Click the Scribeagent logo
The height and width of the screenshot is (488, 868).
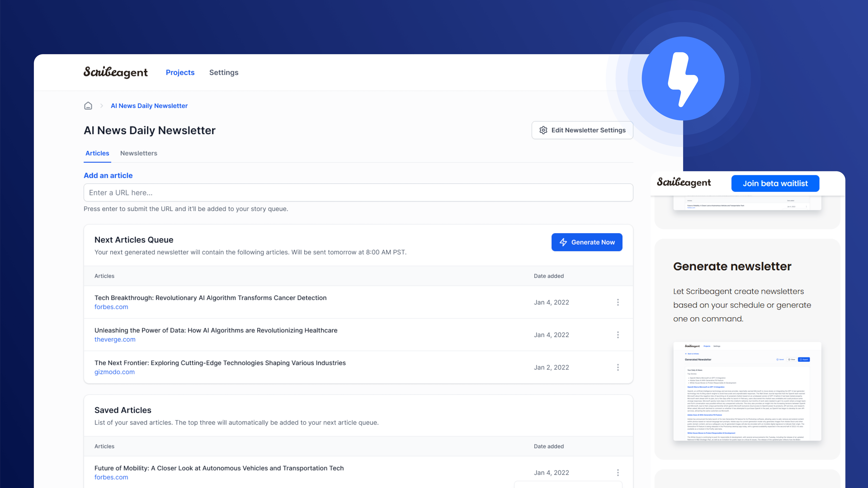116,72
